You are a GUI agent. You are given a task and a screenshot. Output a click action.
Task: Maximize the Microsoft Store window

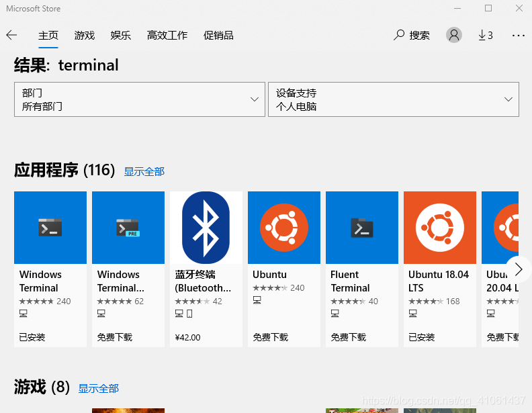click(488, 8)
